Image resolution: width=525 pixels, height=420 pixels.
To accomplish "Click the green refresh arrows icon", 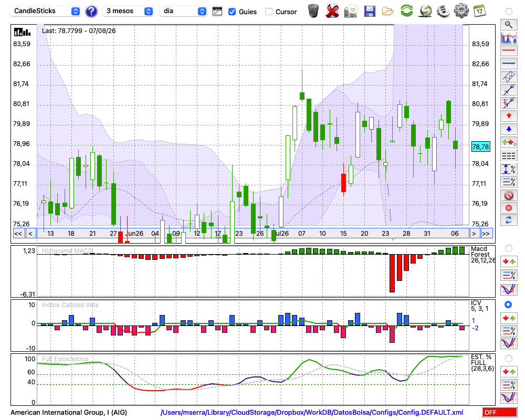I will (x=407, y=11).
